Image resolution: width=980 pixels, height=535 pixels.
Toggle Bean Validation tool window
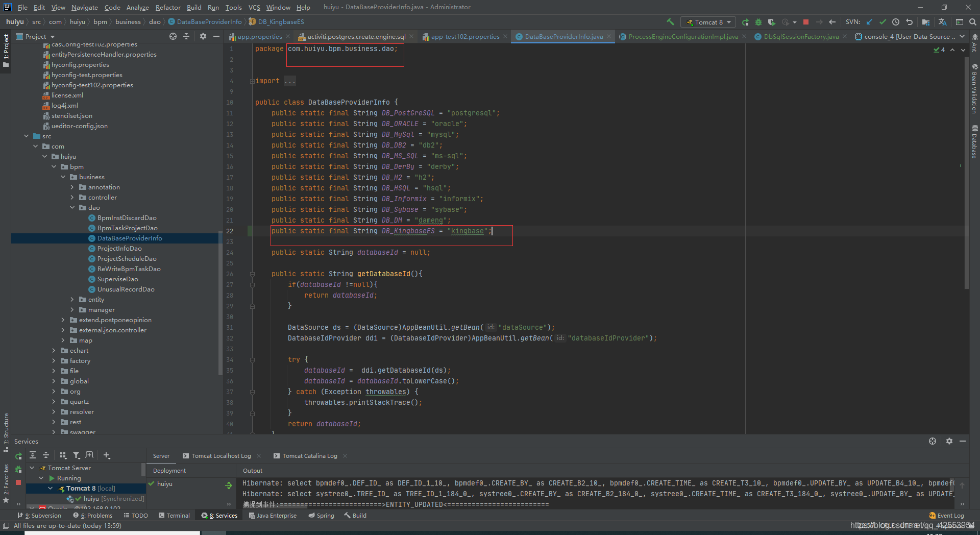coord(975,89)
